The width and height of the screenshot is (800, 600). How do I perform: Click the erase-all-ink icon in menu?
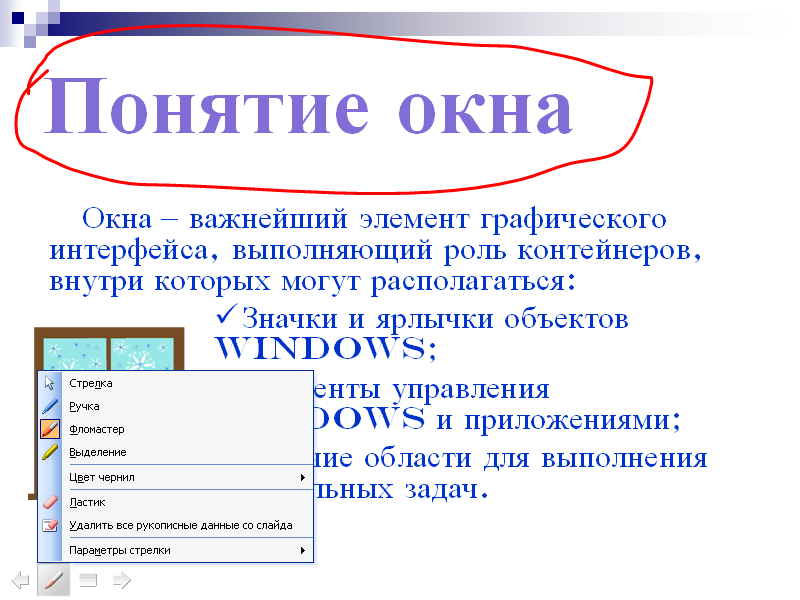pos(50,525)
